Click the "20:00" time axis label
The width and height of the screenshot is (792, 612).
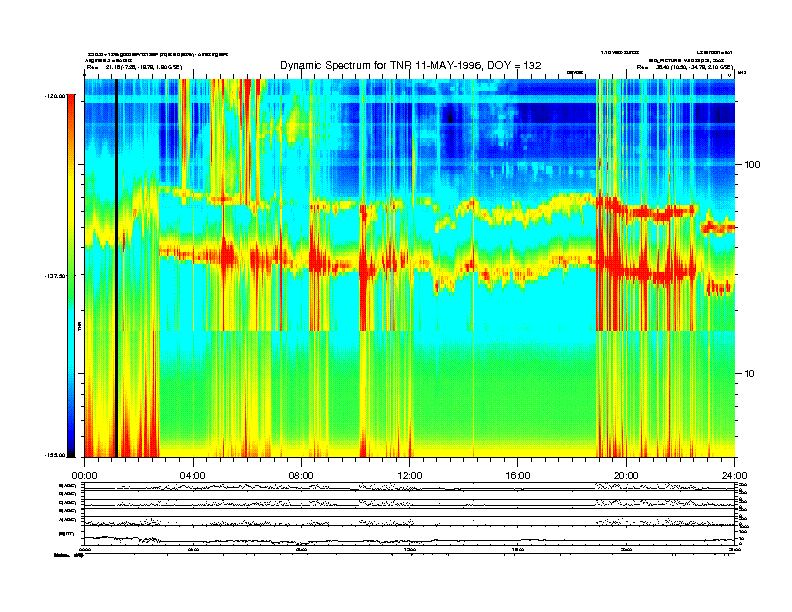(626, 476)
